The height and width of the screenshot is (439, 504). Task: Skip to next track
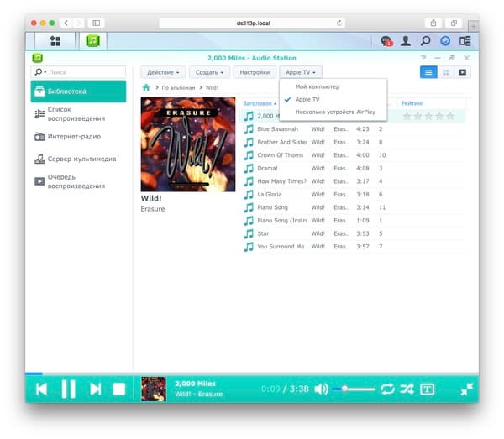(96, 389)
